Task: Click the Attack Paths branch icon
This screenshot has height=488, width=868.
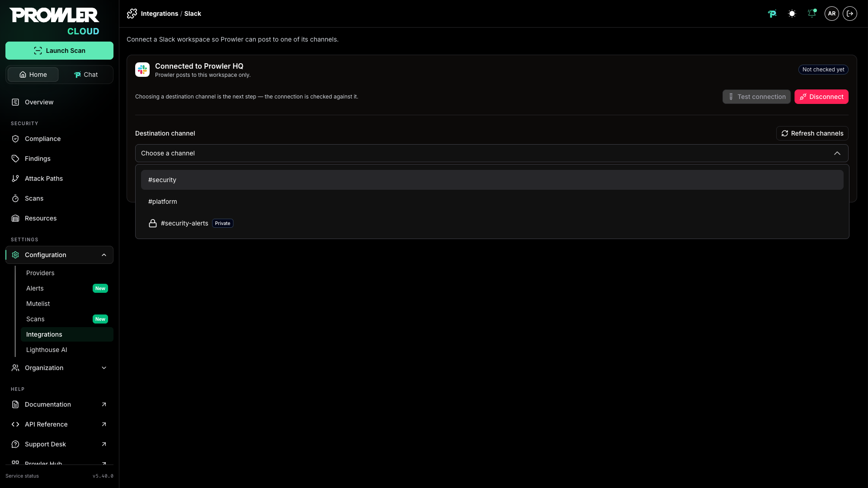Action: coord(15,178)
